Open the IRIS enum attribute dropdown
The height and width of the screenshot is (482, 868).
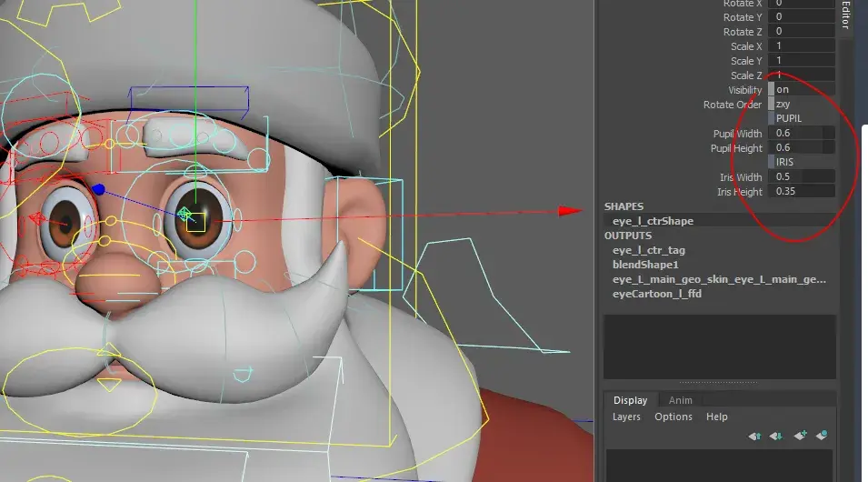802,162
